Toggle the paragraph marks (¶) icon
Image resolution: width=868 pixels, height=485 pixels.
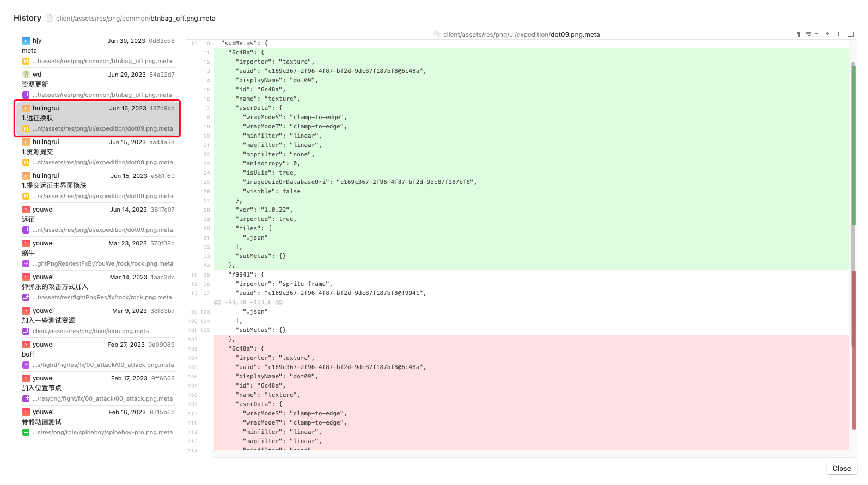[x=798, y=34]
